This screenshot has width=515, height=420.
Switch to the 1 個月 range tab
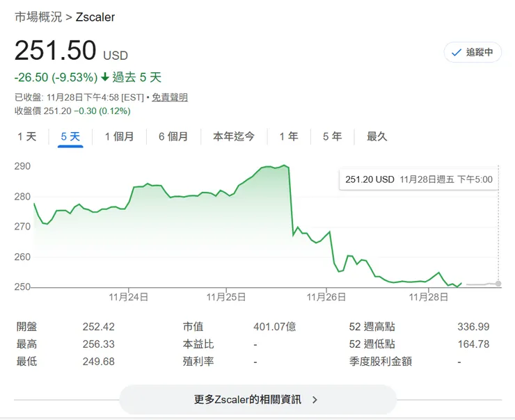(x=119, y=136)
